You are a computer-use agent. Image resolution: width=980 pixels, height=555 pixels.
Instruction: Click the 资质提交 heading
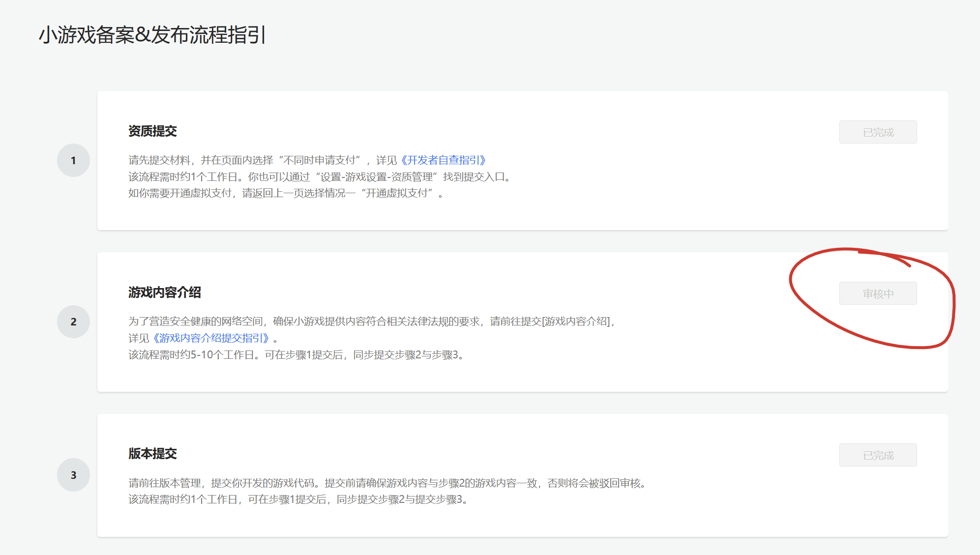click(x=152, y=131)
